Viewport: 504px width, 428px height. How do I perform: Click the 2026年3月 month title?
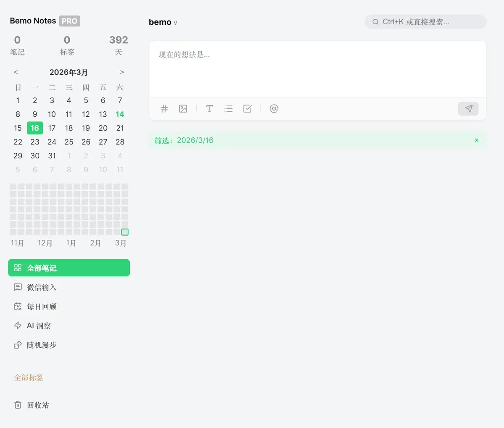click(68, 72)
